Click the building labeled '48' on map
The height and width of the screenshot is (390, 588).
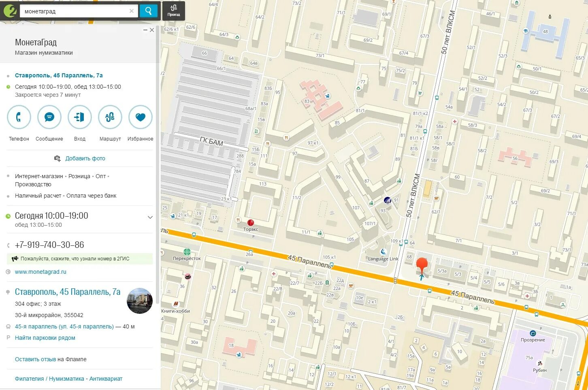click(545, 32)
